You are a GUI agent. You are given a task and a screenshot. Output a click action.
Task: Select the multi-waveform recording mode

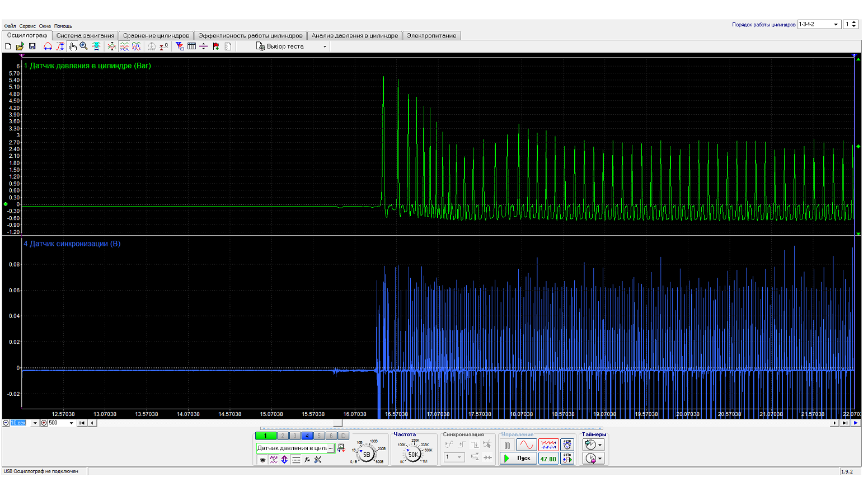(x=548, y=445)
